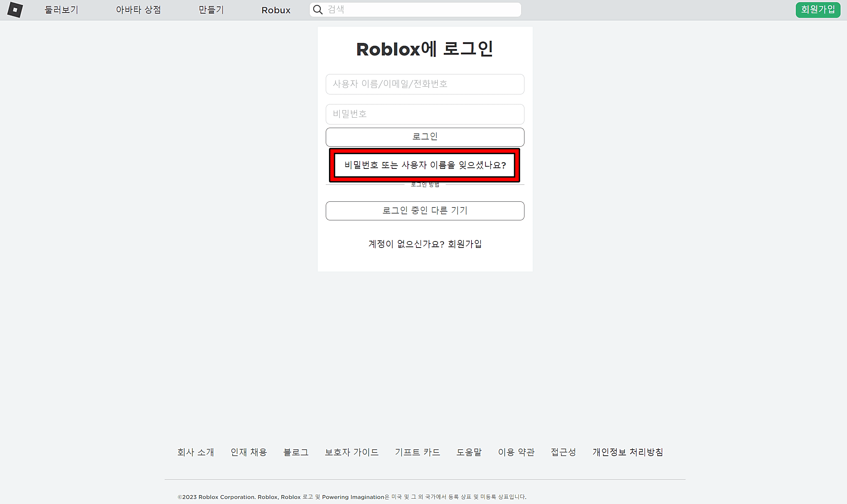This screenshot has height=504, width=847.
Task: Open the 개인정보 처리방침 footer link
Action: [628, 452]
